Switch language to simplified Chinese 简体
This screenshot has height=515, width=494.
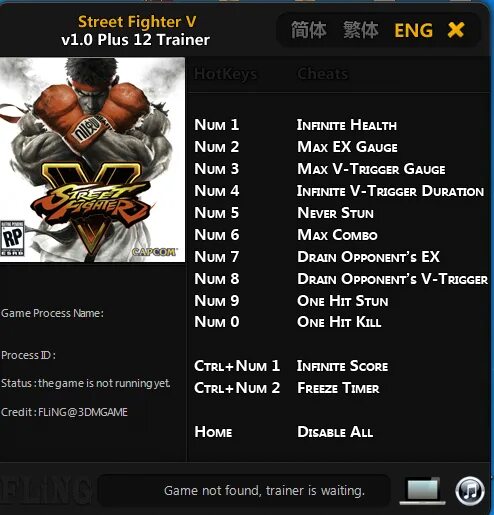(x=309, y=30)
